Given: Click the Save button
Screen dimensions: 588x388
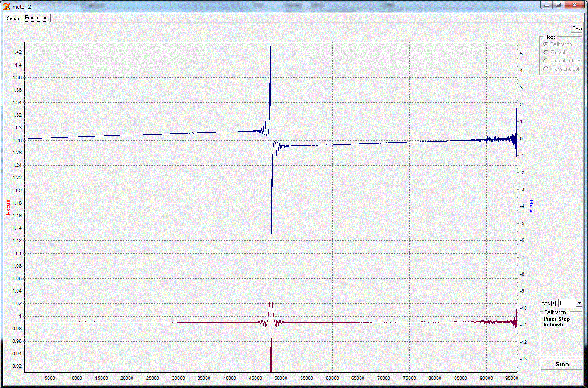Looking at the screenshot, I should (x=577, y=28).
